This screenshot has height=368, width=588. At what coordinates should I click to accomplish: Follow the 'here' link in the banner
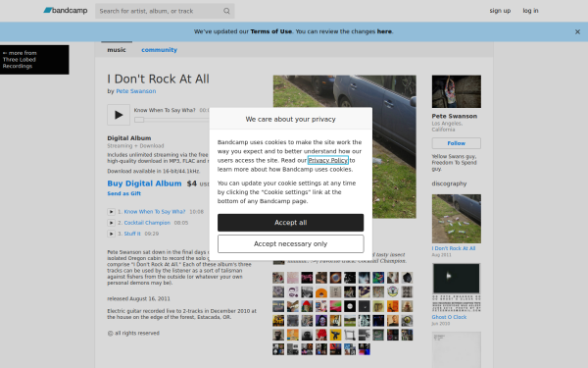point(384,31)
